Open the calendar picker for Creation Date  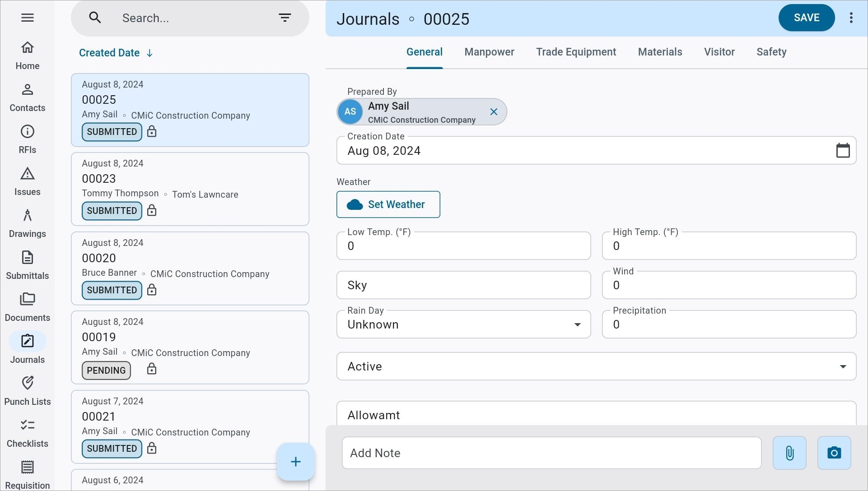point(842,150)
